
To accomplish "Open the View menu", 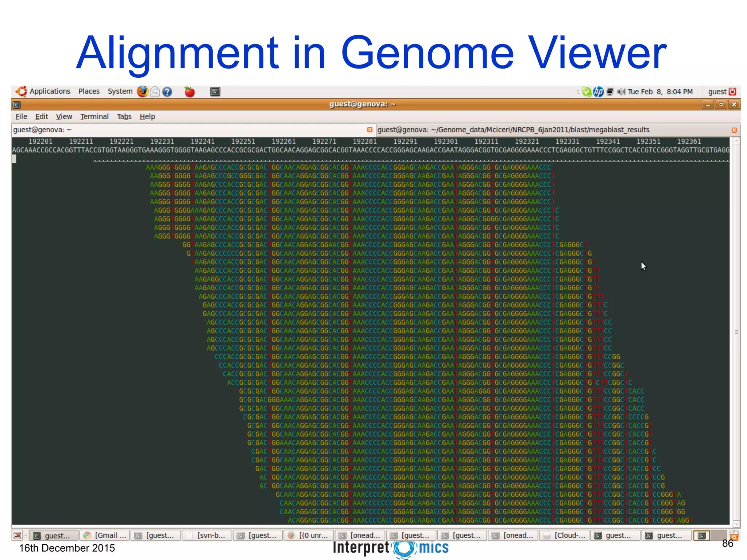I will click(x=64, y=117).
